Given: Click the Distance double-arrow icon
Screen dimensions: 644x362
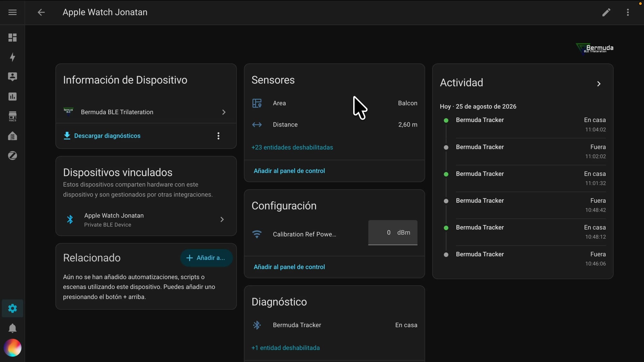Looking at the screenshot, I should click(257, 125).
